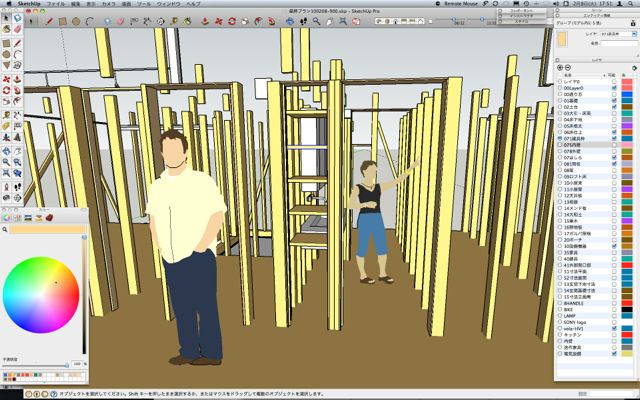Select the Make Component tool in left palette
The width and height of the screenshot is (640, 400).
click(17, 18)
